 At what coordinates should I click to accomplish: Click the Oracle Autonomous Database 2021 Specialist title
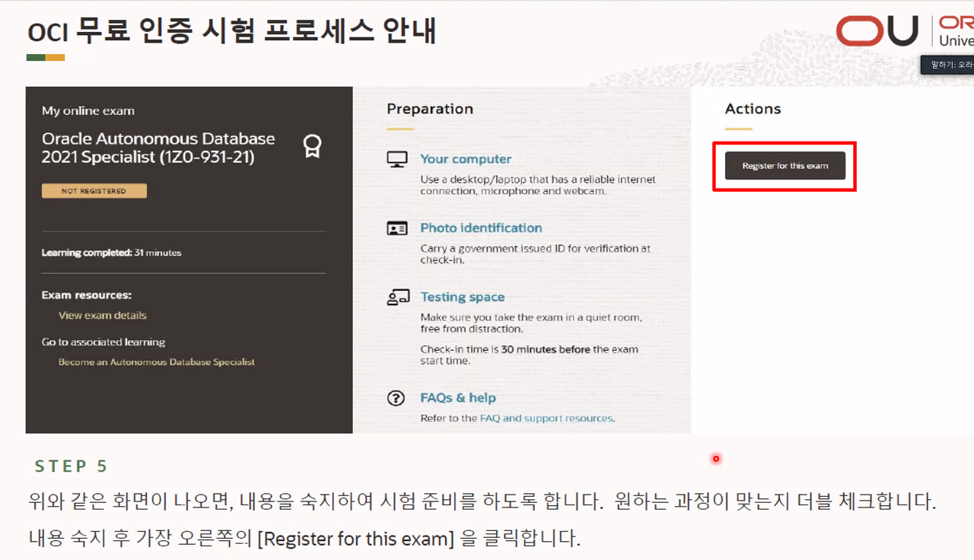pyautogui.click(x=158, y=148)
